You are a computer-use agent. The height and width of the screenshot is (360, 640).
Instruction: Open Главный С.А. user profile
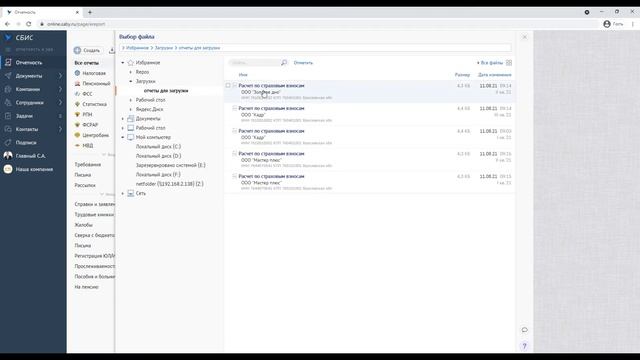(30, 156)
